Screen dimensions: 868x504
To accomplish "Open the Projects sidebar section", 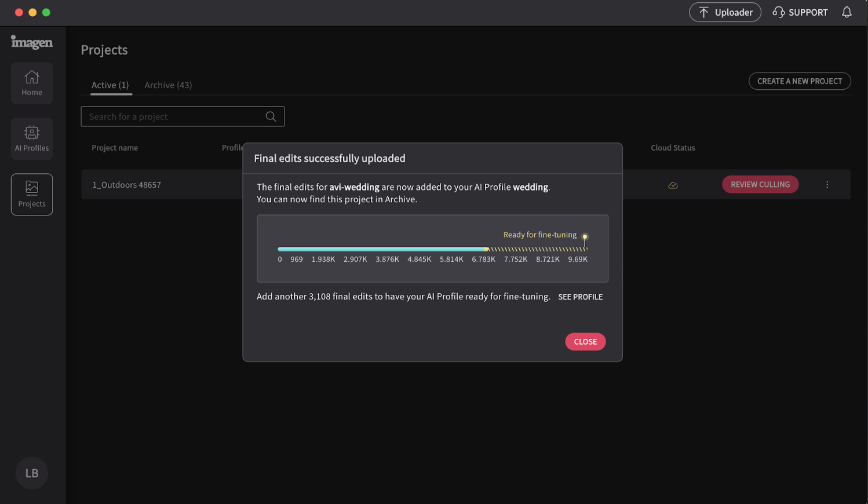I will coord(32,195).
